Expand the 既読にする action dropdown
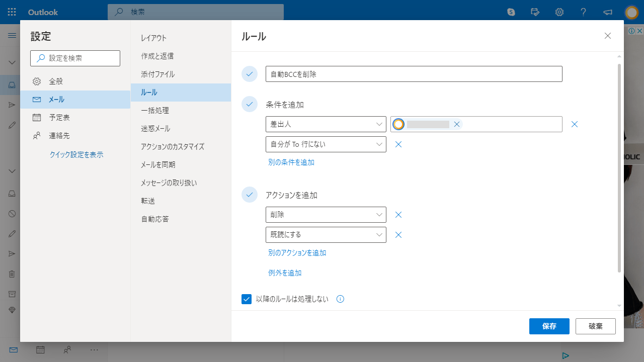644x362 pixels. [x=326, y=235]
